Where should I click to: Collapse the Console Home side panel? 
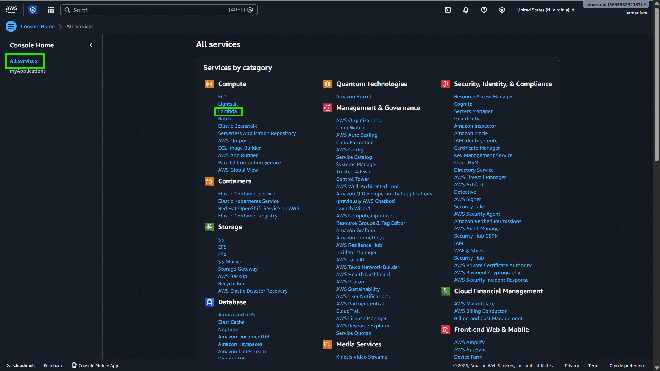(91, 45)
